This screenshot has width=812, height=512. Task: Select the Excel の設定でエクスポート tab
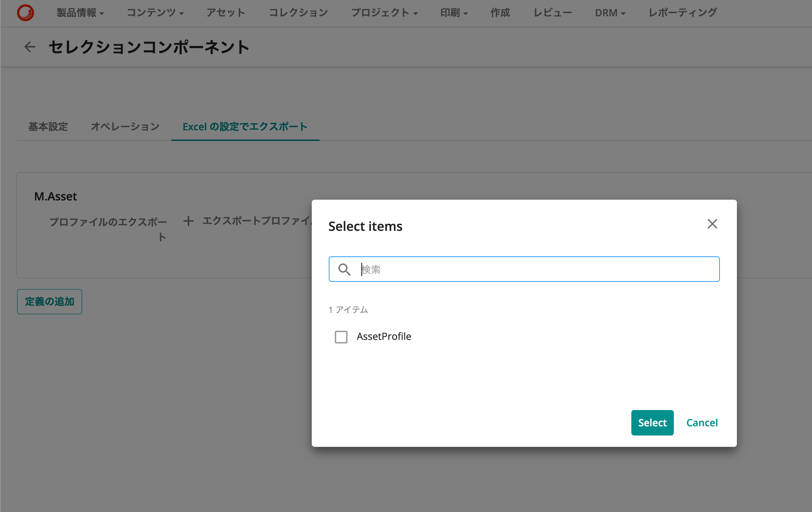click(x=245, y=126)
